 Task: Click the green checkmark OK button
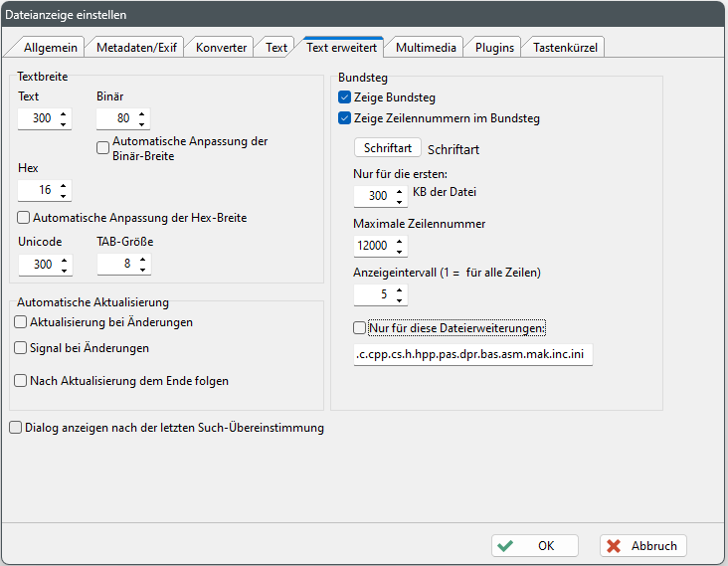point(534,545)
